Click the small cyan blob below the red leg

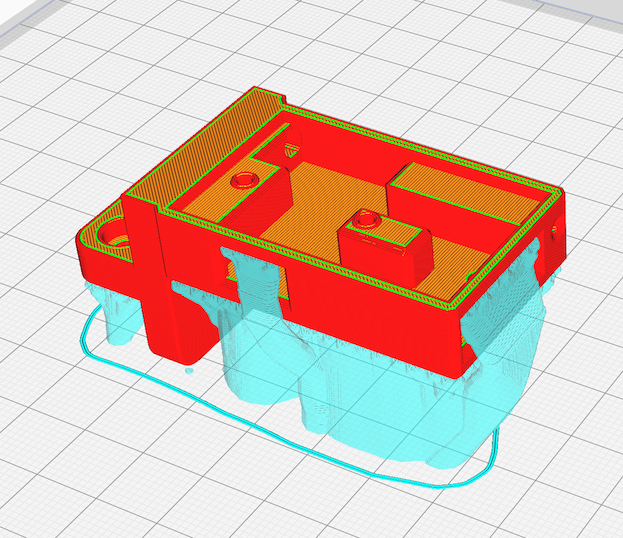point(189,370)
